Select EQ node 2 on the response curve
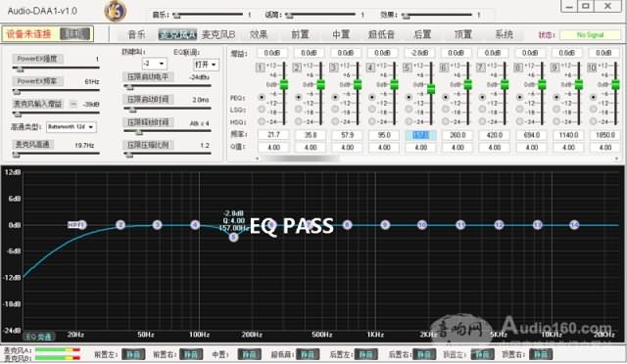This screenshot has height=364, width=627. [121, 225]
